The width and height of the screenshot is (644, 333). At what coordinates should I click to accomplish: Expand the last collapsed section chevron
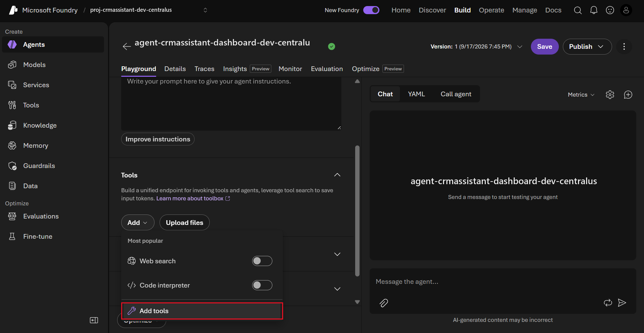pyautogui.click(x=337, y=289)
